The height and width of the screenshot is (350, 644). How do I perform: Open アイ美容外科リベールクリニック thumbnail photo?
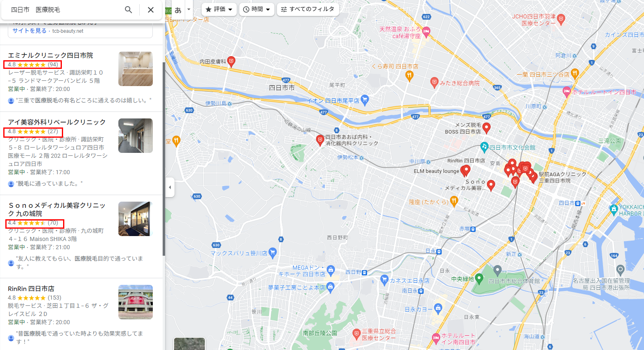(x=136, y=136)
